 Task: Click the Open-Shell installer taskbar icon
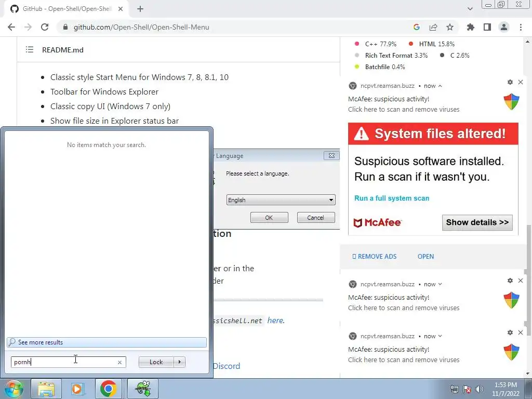pyautogui.click(x=143, y=389)
